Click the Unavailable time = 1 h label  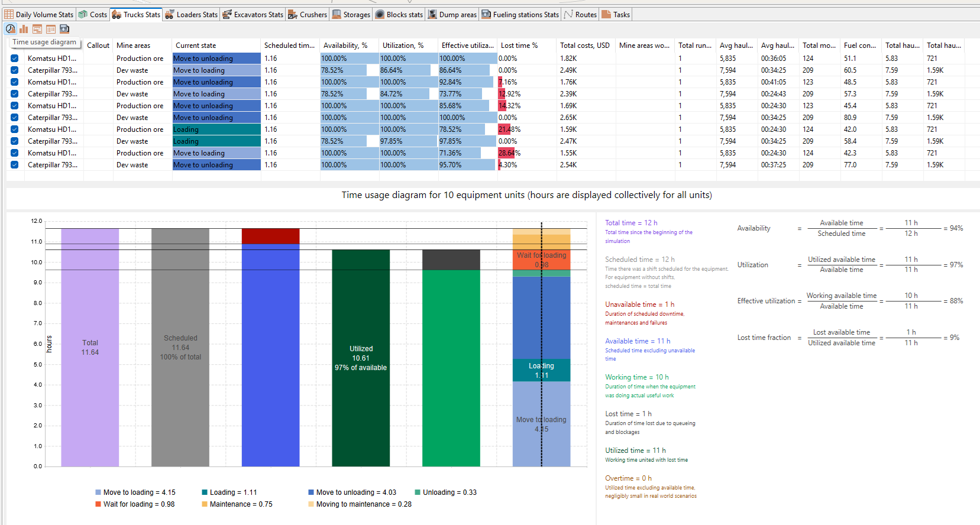click(x=639, y=304)
